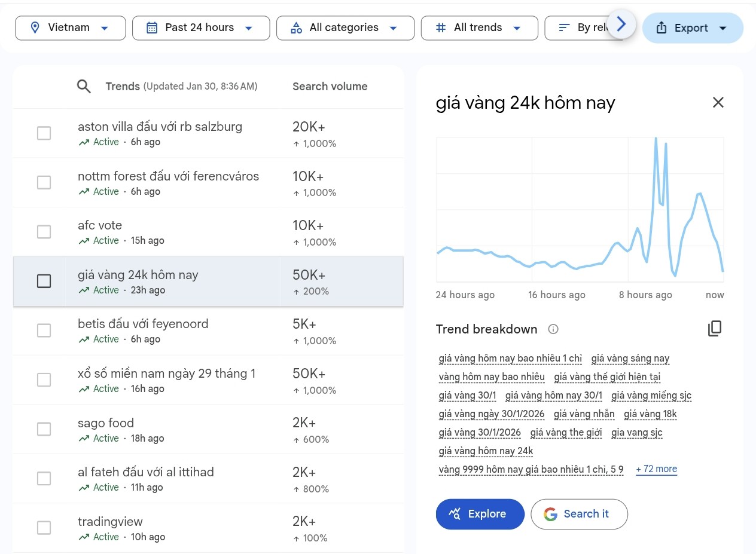756x554 pixels.
Task: Click the categories icon in the All categories filter
Action: pyautogui.click(x=295, y=27)
